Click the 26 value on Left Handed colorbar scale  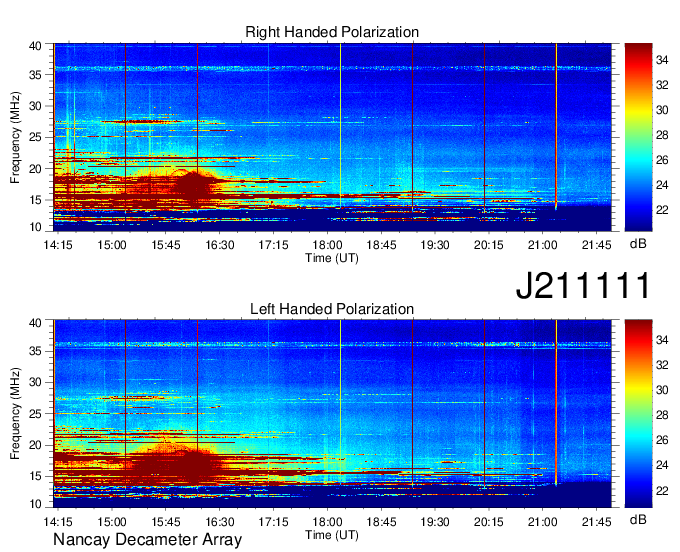click(662, 440)
